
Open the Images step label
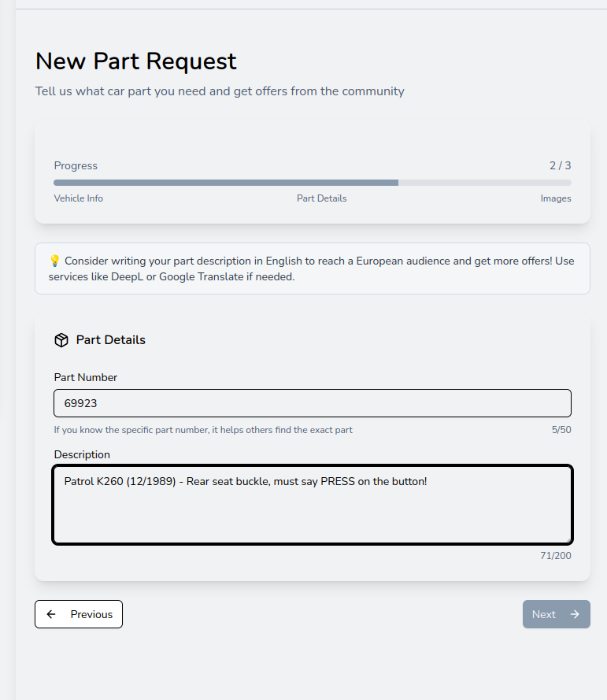(x=556, y=198)
